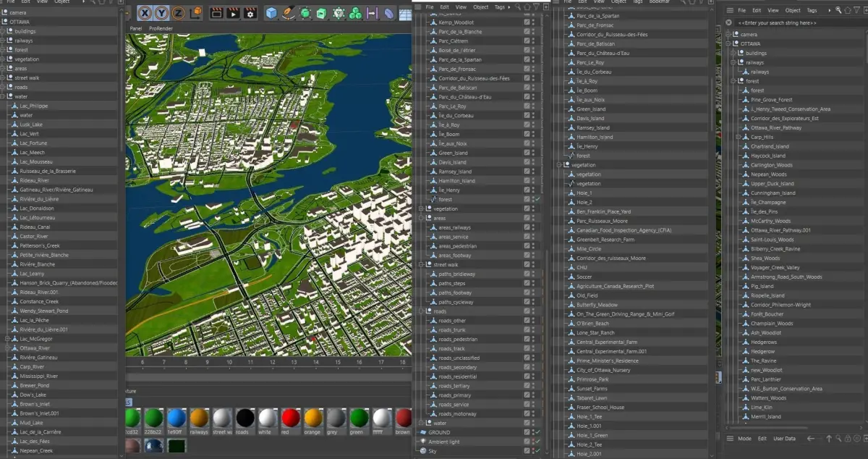868x459 pixels.
Task: Toggle layer checkbox for Green_Island row
Action: point(527,153)
